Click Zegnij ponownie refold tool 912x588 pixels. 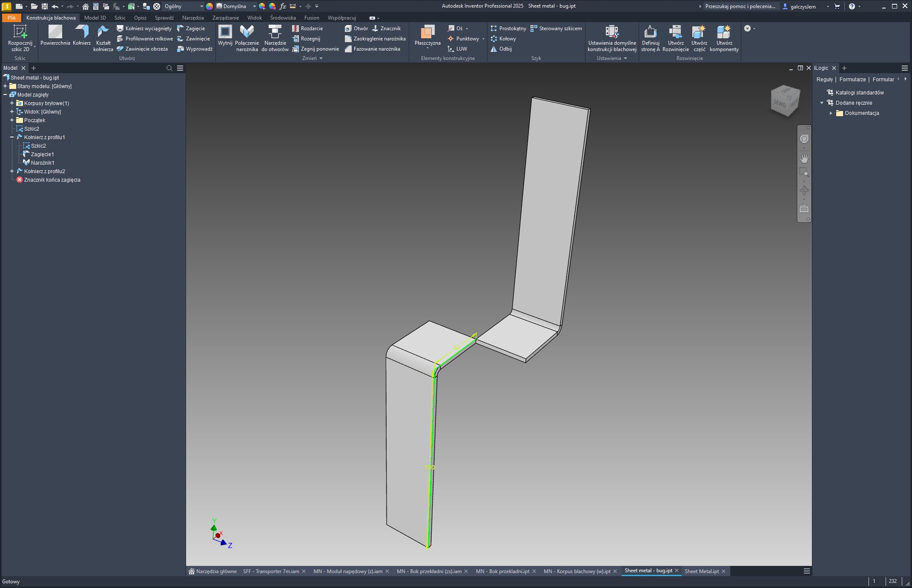tap(316, 49)
